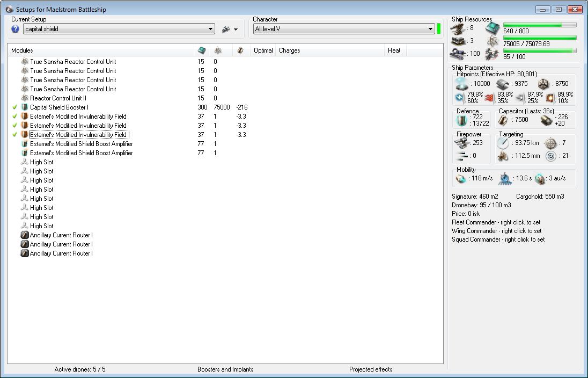Image resolution: width=588 pixels, height=378 pixels.
Task: Click the powergrid icon beside 75005 / 75079.69
Action: [x=493, y=41]
